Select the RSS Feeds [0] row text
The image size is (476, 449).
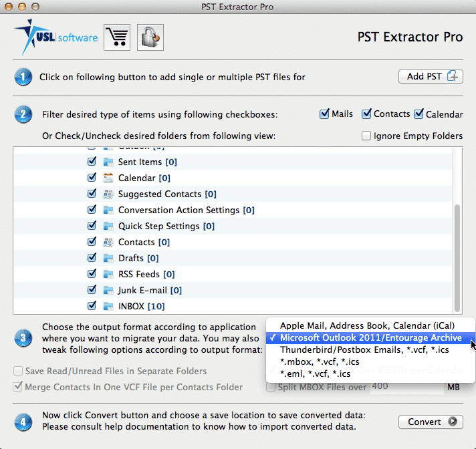[x=146, y=274]
